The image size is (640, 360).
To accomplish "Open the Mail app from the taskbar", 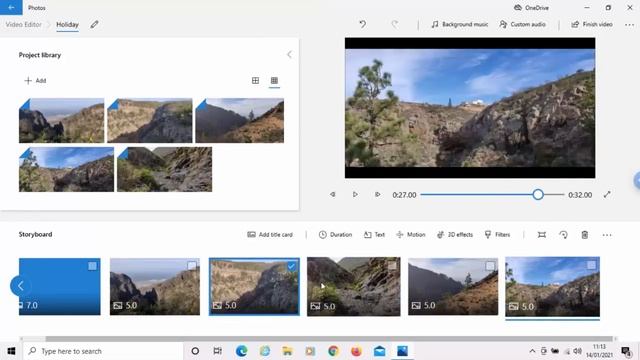I will [x=379, y=351].
